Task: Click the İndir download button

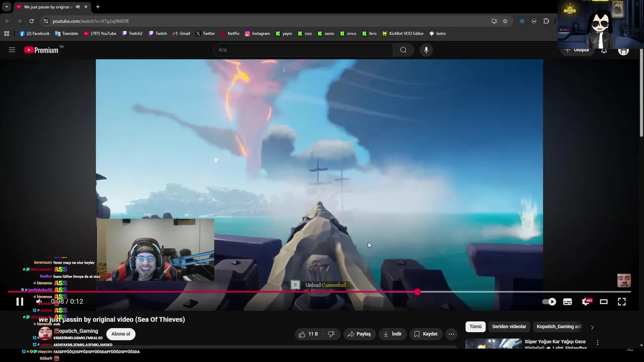Action: pos(392,334)
